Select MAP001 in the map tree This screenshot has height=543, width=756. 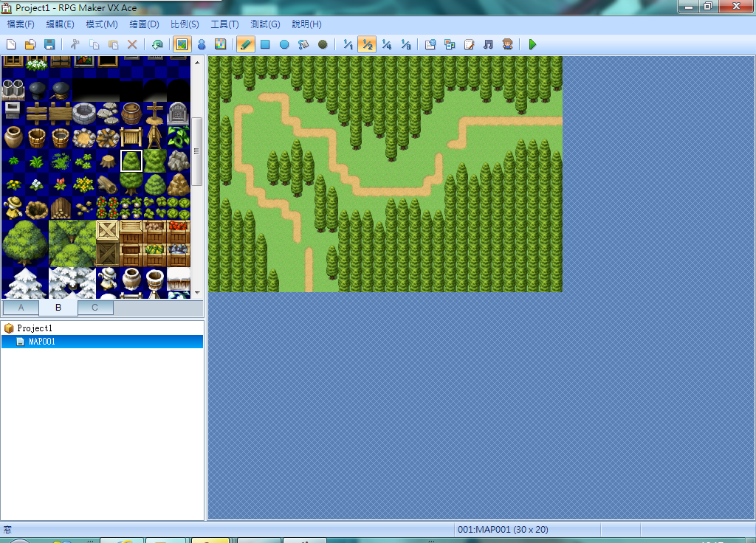(42, 342)
